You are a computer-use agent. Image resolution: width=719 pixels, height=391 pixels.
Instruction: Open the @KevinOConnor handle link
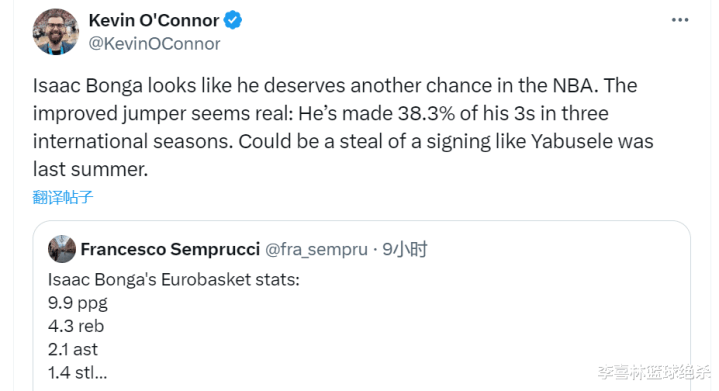coord(154,44)
